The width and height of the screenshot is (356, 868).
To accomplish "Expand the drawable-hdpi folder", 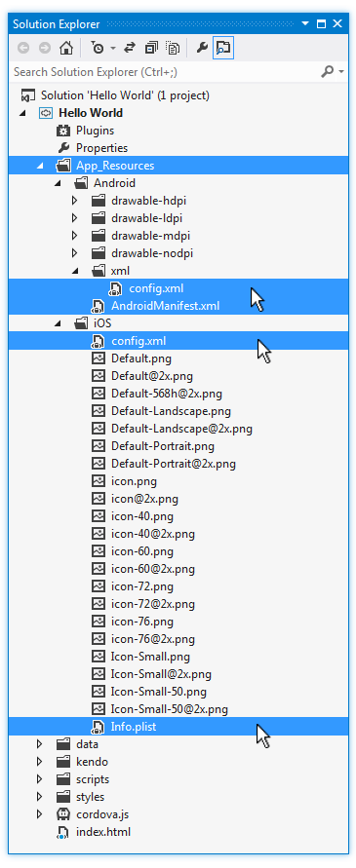I will [75, 201].
